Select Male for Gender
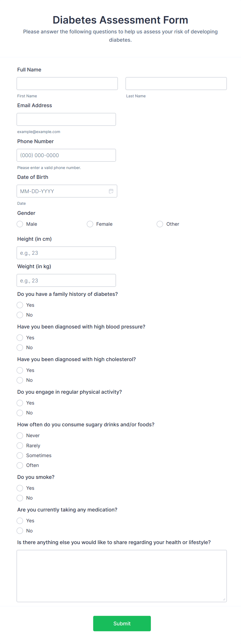 tap(20, 224)
